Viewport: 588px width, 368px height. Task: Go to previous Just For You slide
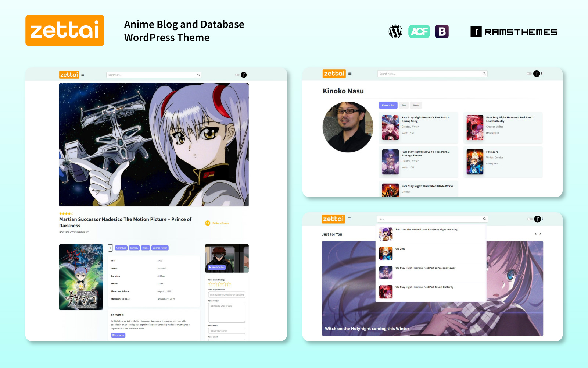click(536, 234)
